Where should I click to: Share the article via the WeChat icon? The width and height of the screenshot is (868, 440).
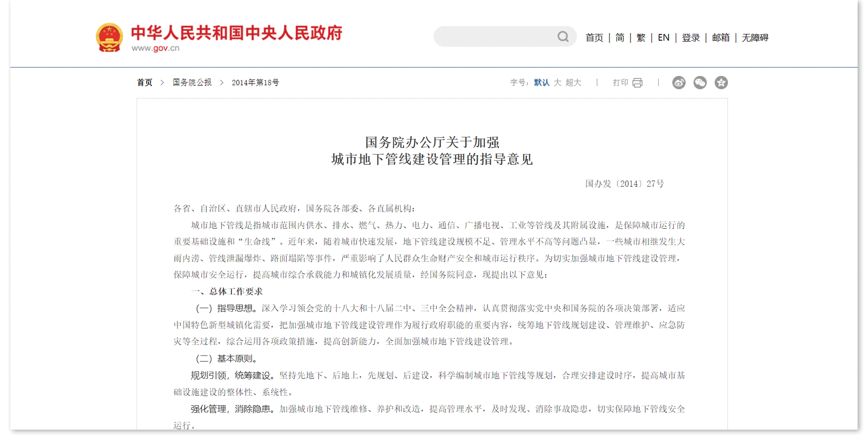(x=700, y=82)
